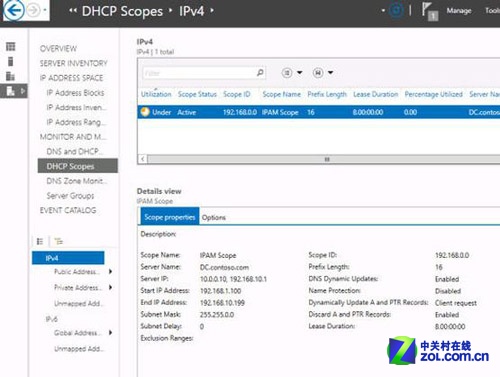Click the breadcrumb arrow after IPv4
This screenshot has width=500, height=377.
point(212,10)
